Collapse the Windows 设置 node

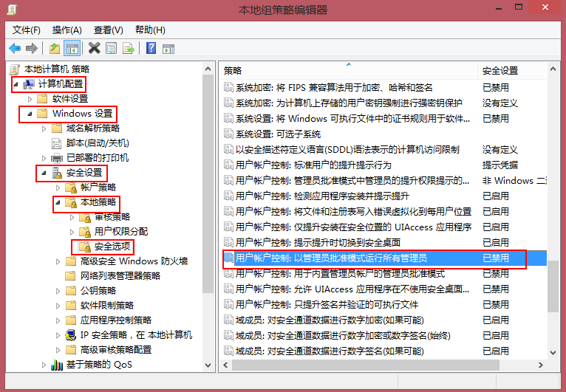(30, 114)
